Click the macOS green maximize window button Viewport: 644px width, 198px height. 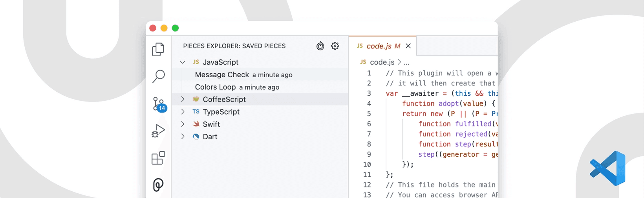pyautogui.click(x=175, y=28)
